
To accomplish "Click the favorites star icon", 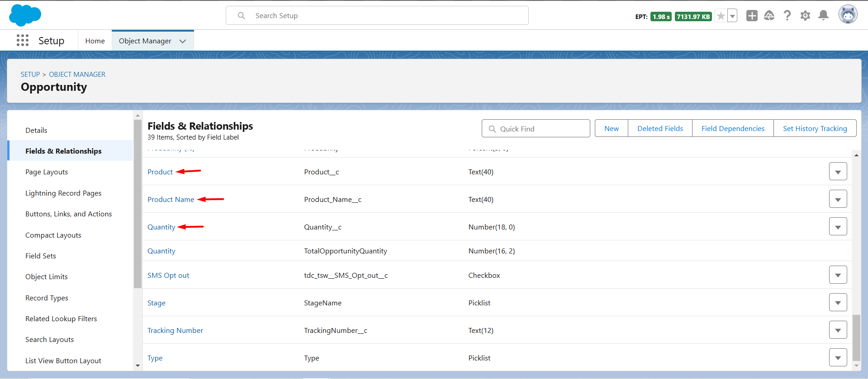I will click(x=721, y=16).
